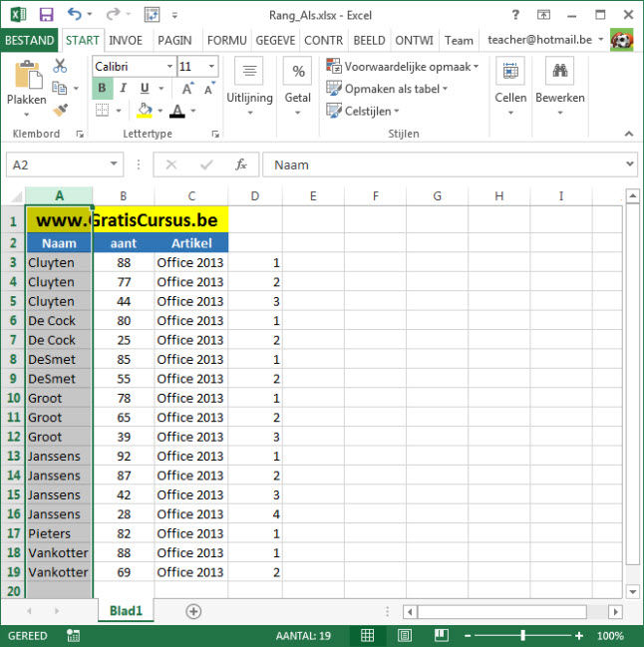
Task: Toggle italic formatting
Action: click(123, 88)
